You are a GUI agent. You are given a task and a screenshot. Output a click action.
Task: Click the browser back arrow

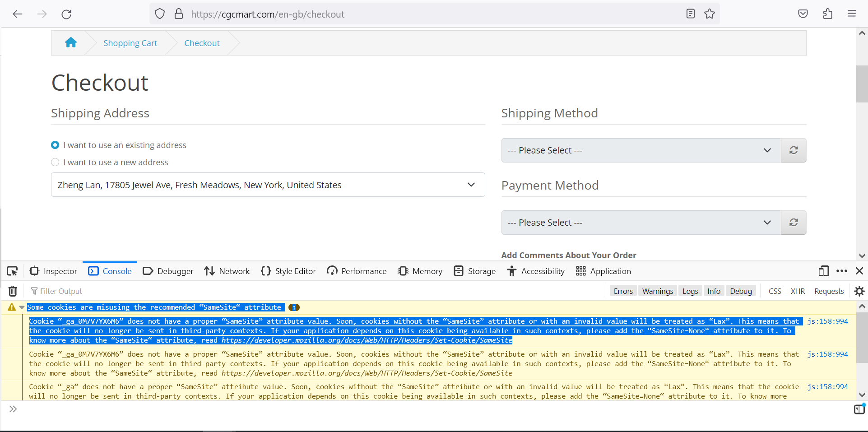18,14
